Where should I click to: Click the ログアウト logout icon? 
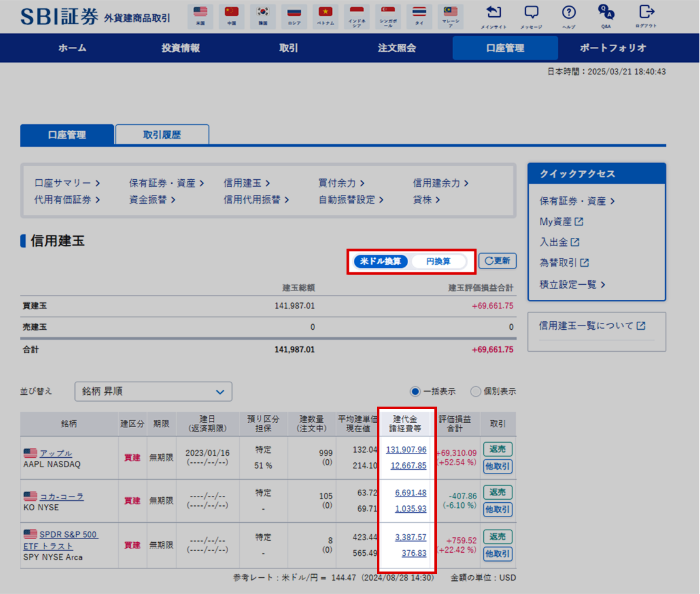click(x=646, y=16)
